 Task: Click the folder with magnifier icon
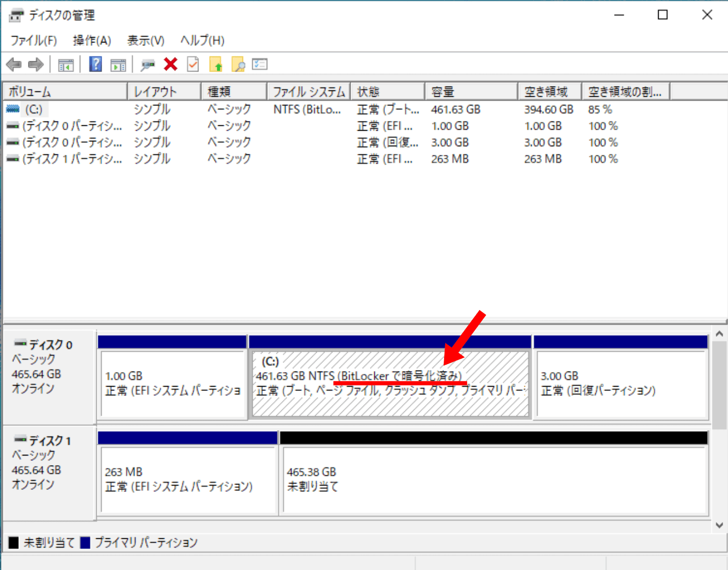click(x=238, y=65)
